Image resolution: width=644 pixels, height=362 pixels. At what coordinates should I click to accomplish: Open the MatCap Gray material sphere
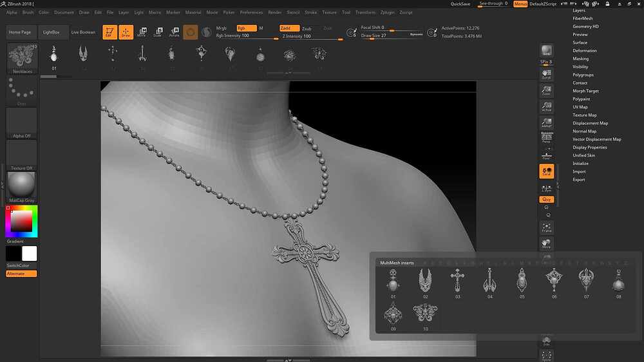tap(21, 184)
